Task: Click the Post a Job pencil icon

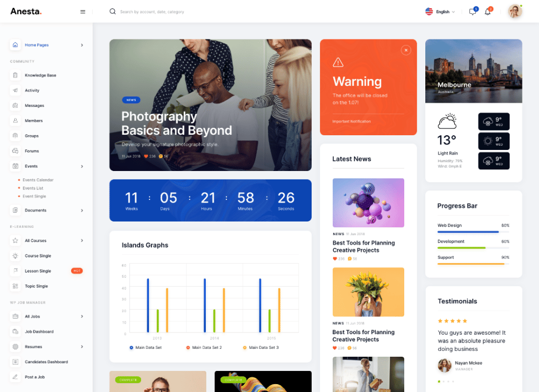Action: [15, 377]
